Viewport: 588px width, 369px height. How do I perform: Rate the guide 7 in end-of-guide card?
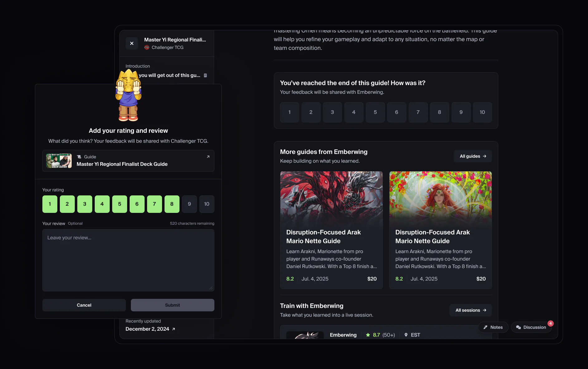[418, 112]
